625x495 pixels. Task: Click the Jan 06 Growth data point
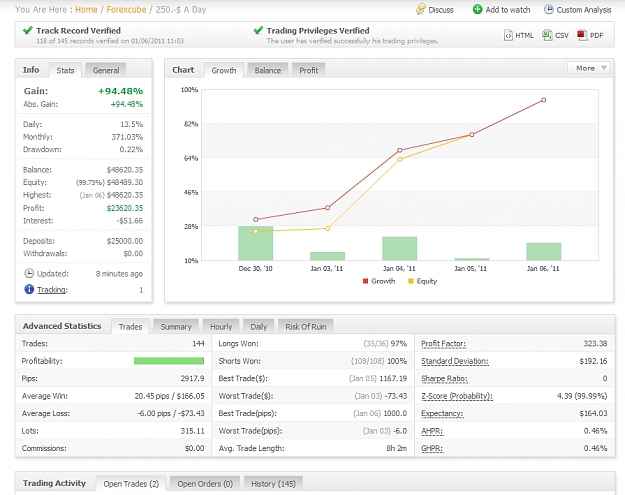543,100
